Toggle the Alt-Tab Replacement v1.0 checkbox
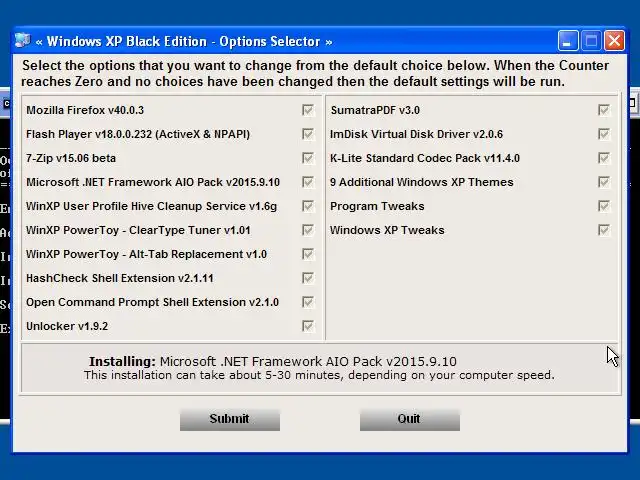This screenshot has height=480, width=640. 308,254
